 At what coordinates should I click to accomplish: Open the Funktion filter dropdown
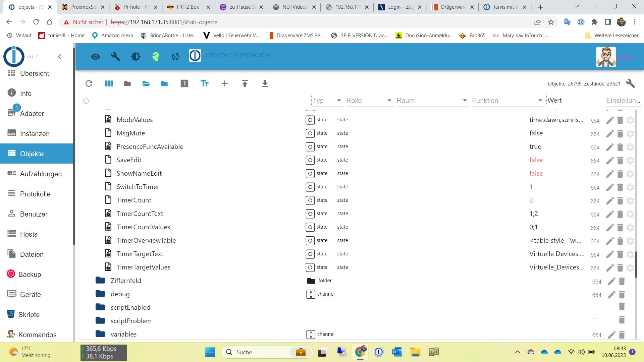point(540,100)
